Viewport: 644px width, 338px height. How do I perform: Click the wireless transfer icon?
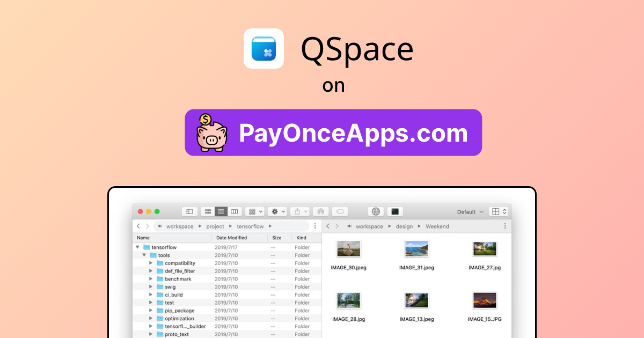[321, 211]
